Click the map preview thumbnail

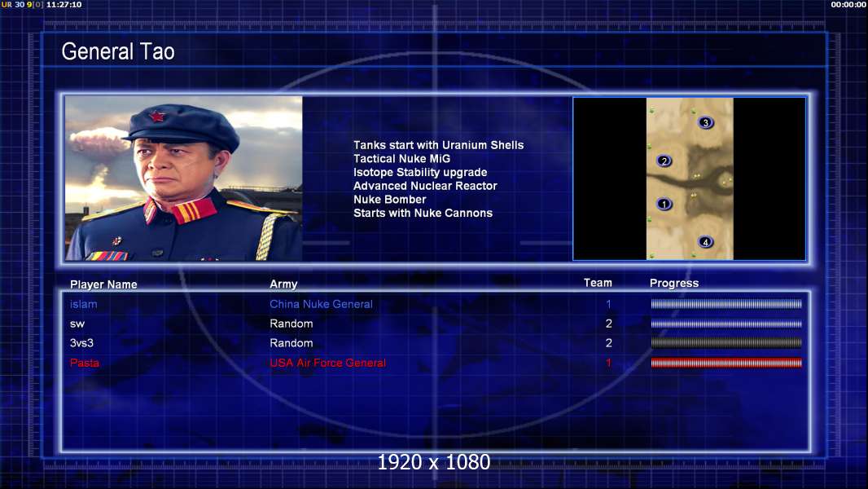690,178
